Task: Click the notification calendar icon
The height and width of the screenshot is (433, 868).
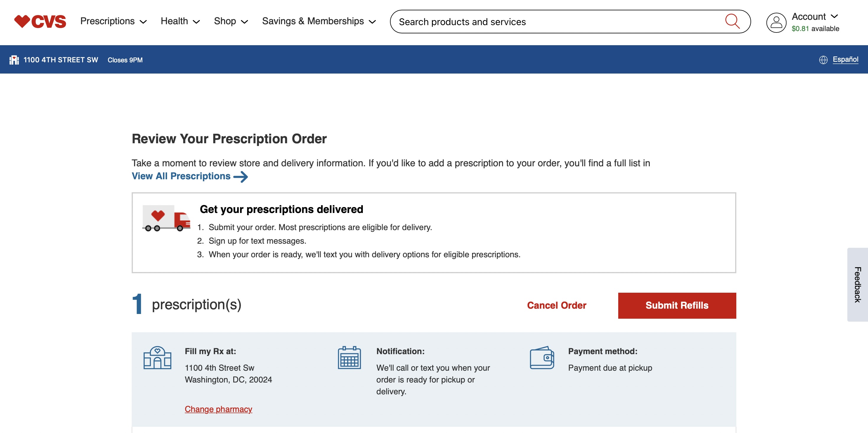Action: (x=349, y=357)
